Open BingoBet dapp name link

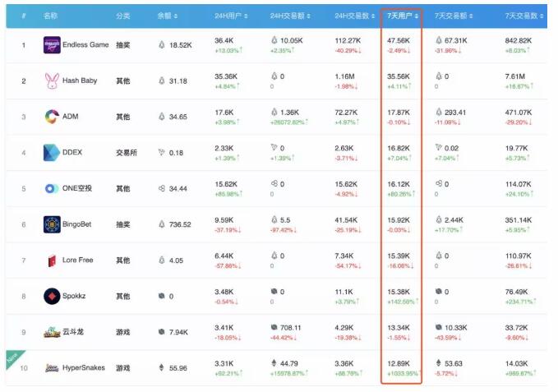(77, 224)
